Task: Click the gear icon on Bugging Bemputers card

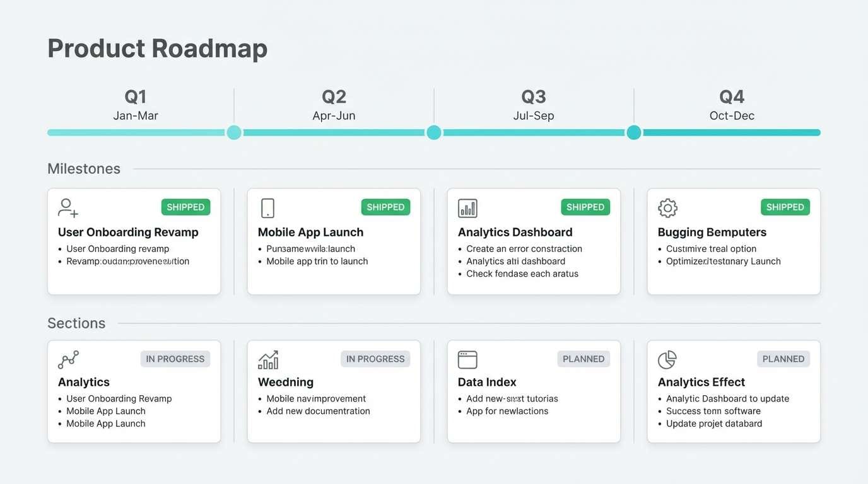Action: point(667,207)
